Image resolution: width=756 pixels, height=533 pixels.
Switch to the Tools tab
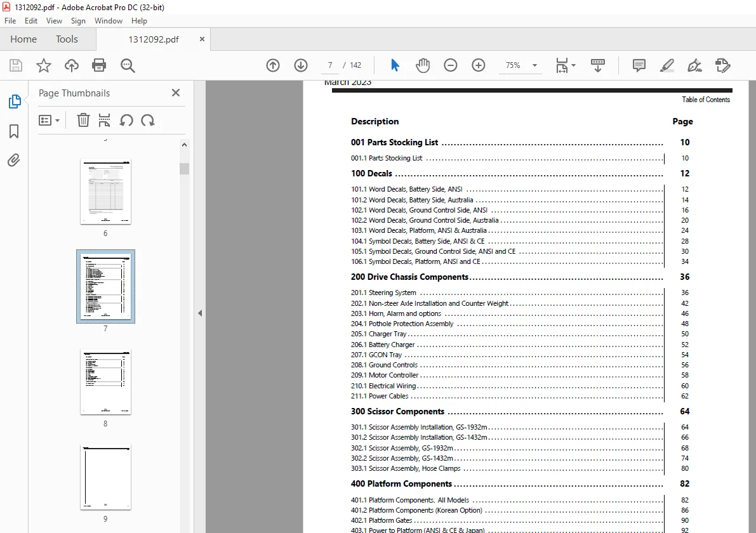[x=67, y=39]
